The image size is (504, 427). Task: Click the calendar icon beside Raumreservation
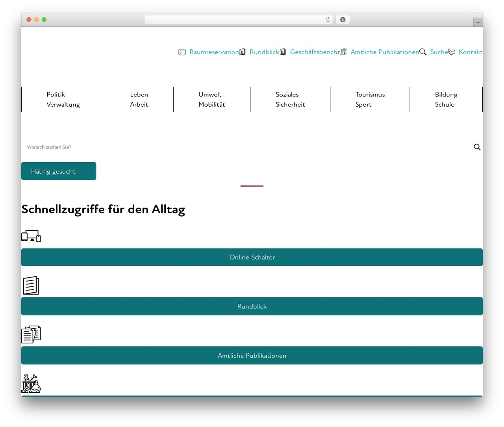point(182,52)
